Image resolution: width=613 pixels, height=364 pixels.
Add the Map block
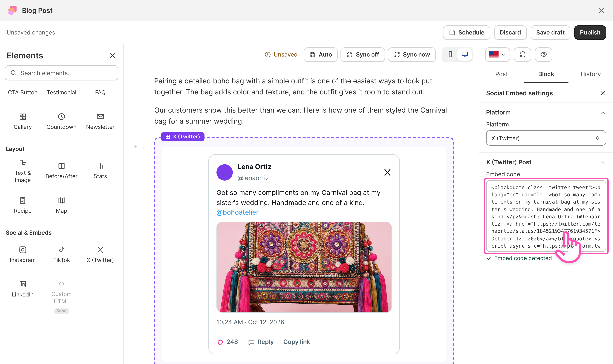coord(61,205)
